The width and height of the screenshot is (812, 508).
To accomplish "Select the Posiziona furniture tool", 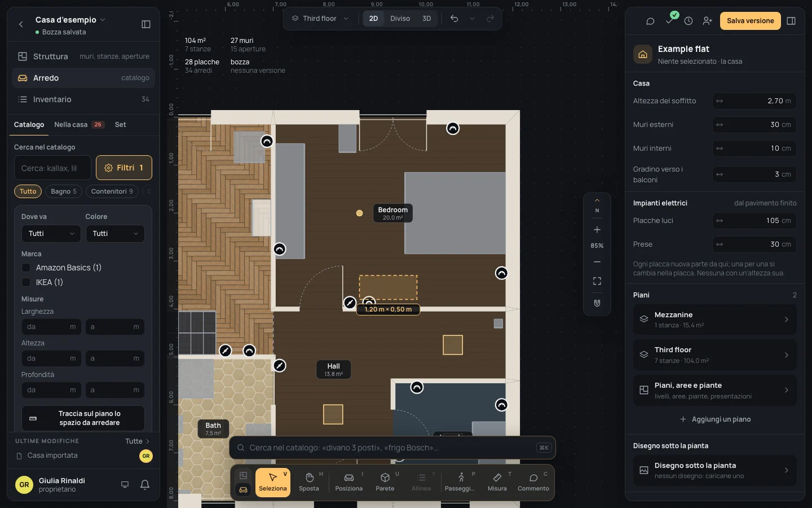I will point(349,483).
